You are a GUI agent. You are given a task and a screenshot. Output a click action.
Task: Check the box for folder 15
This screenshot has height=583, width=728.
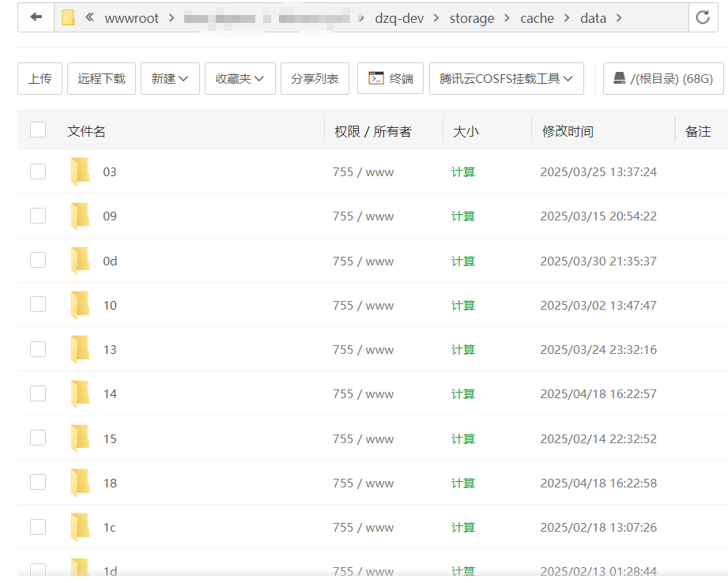38,438
